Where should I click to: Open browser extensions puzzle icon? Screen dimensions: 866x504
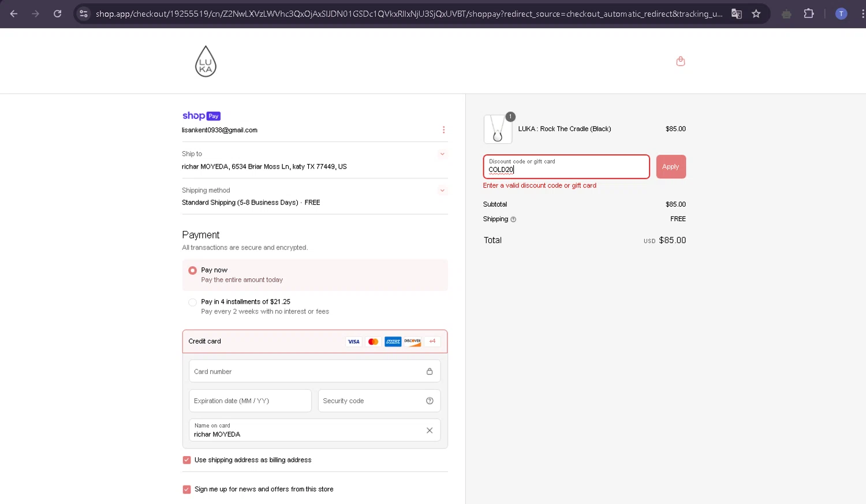pos(809,14)
